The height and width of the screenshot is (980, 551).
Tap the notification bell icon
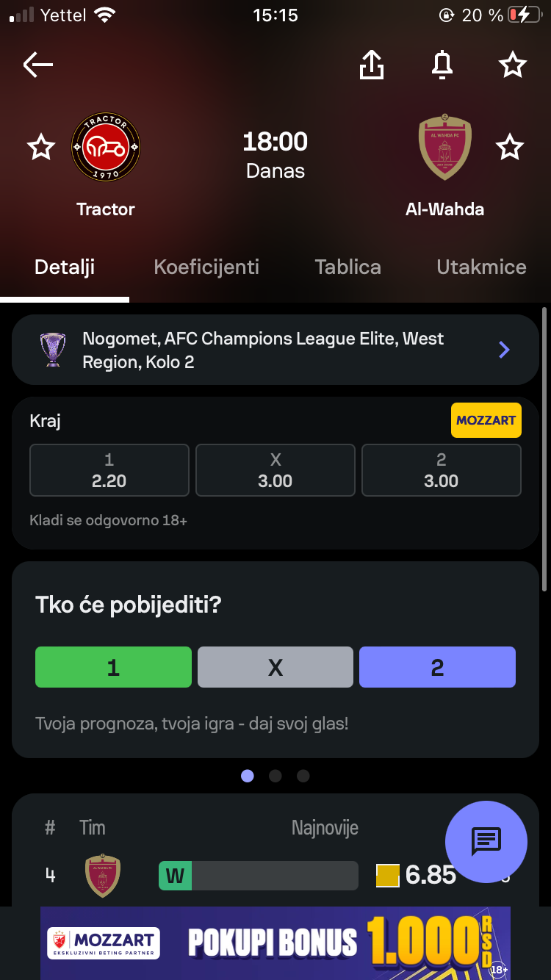442,65
